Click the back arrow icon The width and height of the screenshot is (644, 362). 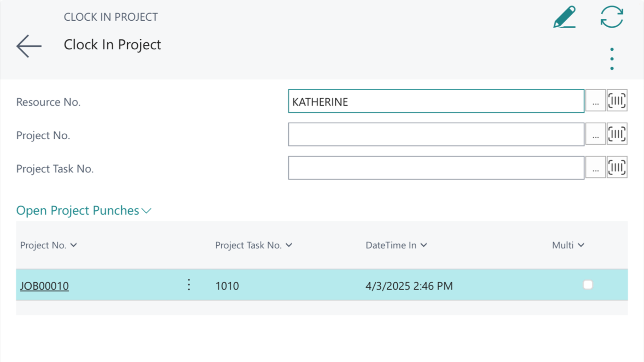pos(29,46)
